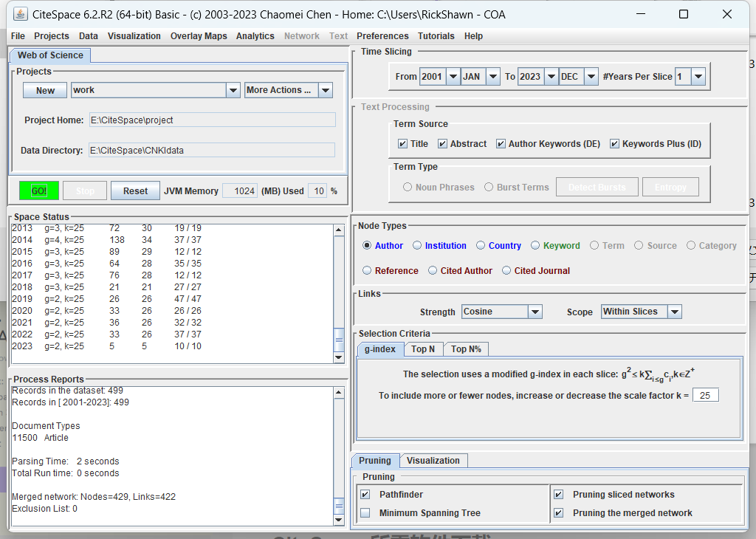Image resolution: width=756 pixels, height=539 pixels.
Task: Click the Project Home path field
Action: click(212, 120)
